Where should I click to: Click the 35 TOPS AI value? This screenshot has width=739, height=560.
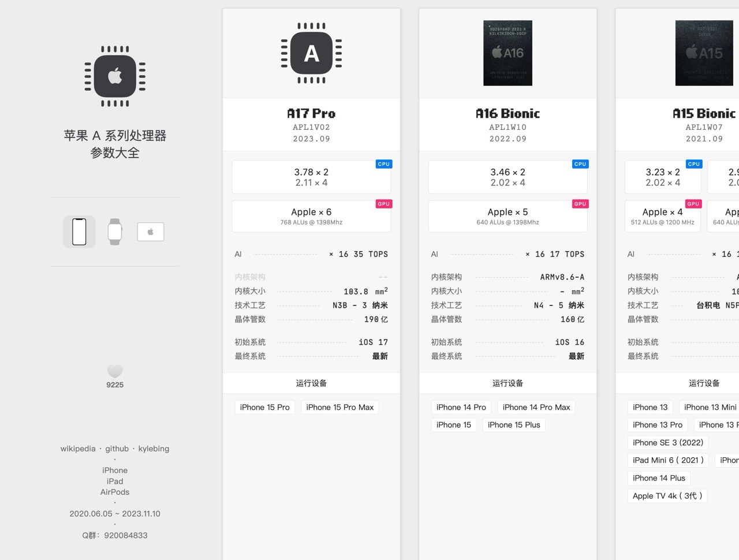tap(371, 254)
